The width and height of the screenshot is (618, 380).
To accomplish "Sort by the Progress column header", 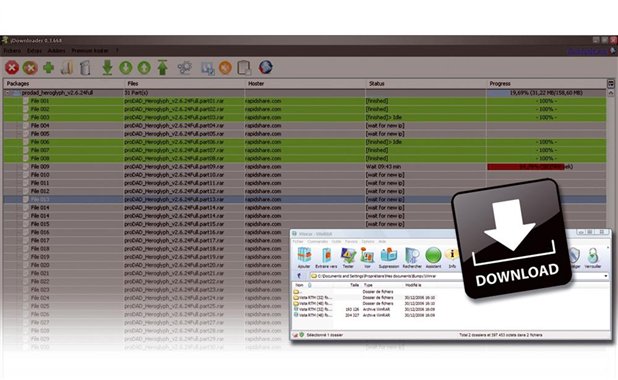I will coord(547,84).
